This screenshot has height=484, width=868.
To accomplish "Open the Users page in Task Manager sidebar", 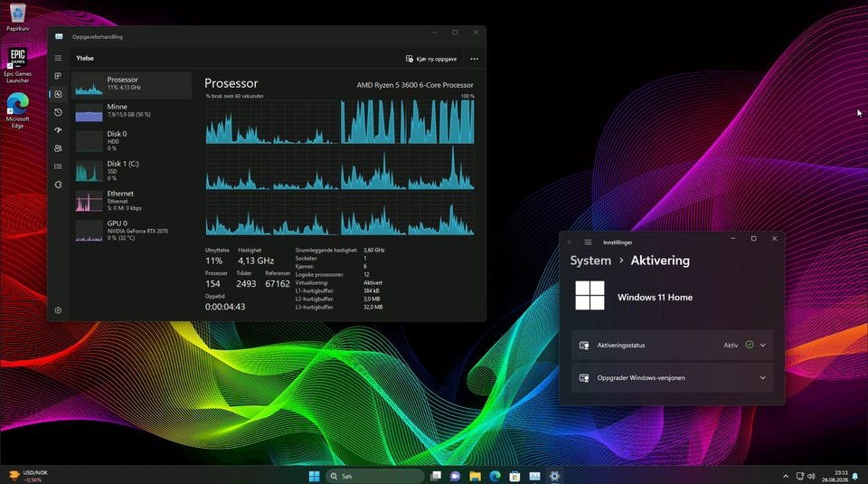I will (x=58, y=148).
